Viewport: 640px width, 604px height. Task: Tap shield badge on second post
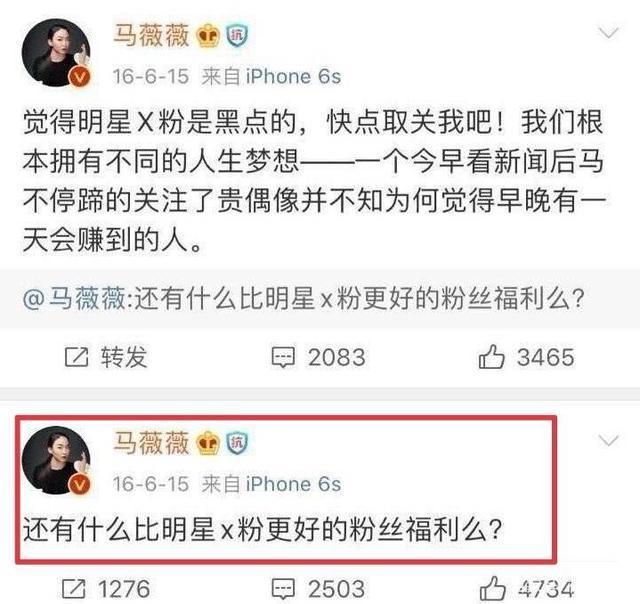tap(237, 443)
